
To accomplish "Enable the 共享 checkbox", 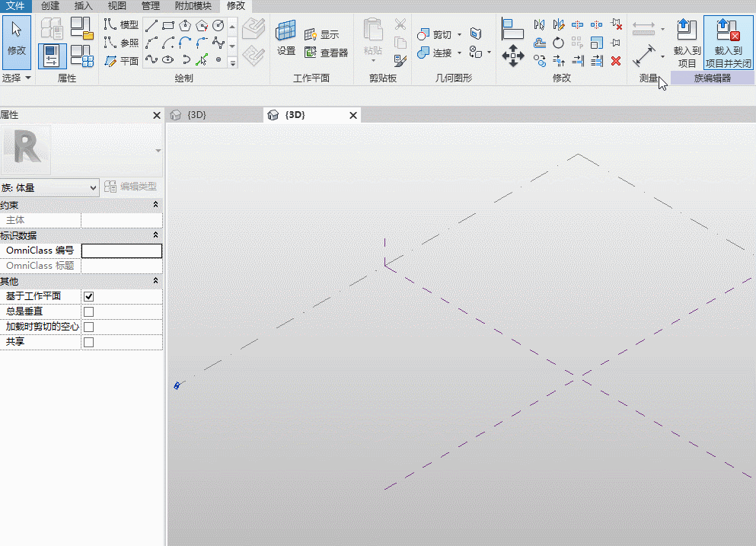I will [89, 343].
